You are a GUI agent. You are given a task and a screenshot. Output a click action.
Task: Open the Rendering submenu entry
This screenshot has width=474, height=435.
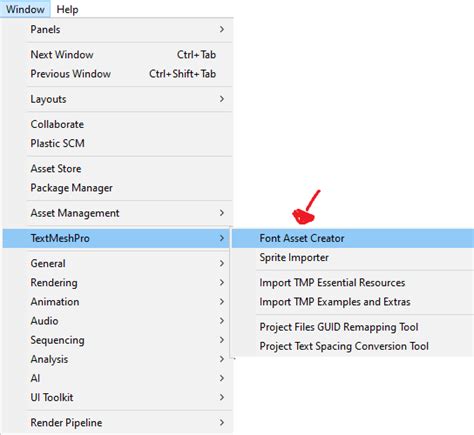coord(117,282)
